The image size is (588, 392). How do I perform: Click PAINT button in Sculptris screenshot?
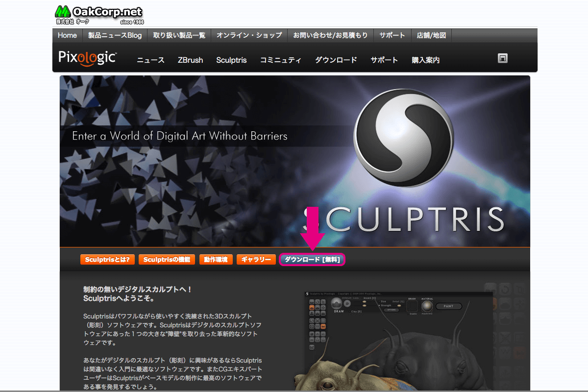[x=449, y=307]
